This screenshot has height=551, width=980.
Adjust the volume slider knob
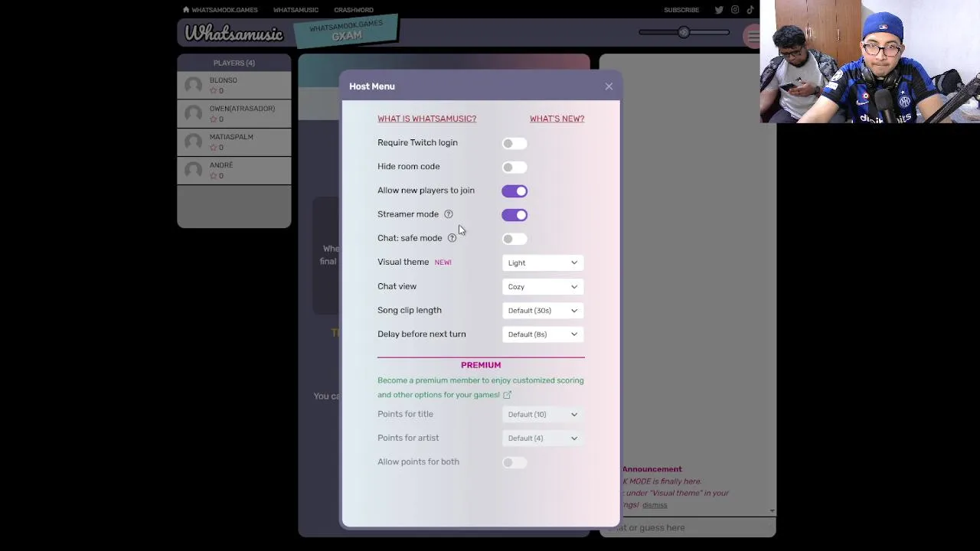pyautogui.click(x=683, y=32)
